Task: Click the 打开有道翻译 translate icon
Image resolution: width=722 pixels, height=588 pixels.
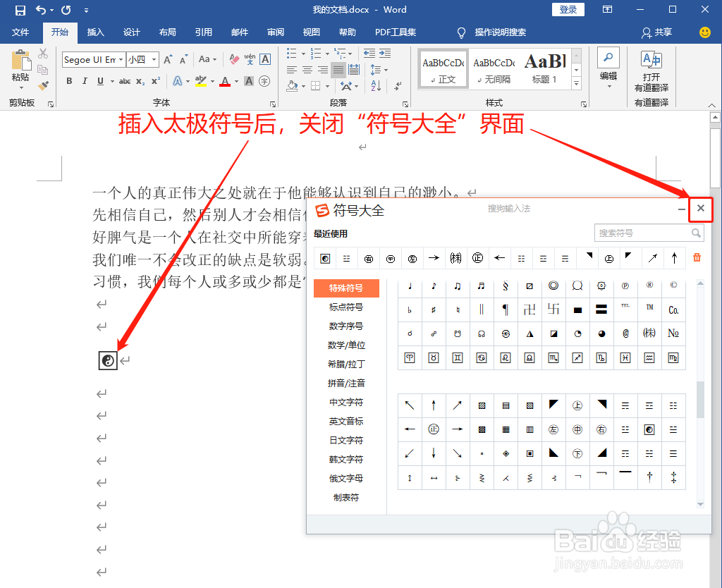Action: point(651,60)
